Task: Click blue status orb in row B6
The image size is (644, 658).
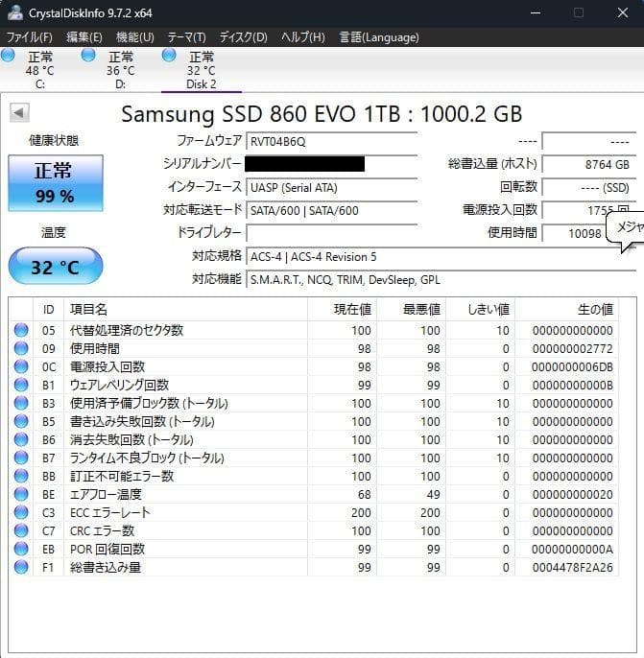Action: tap(21, 439)
